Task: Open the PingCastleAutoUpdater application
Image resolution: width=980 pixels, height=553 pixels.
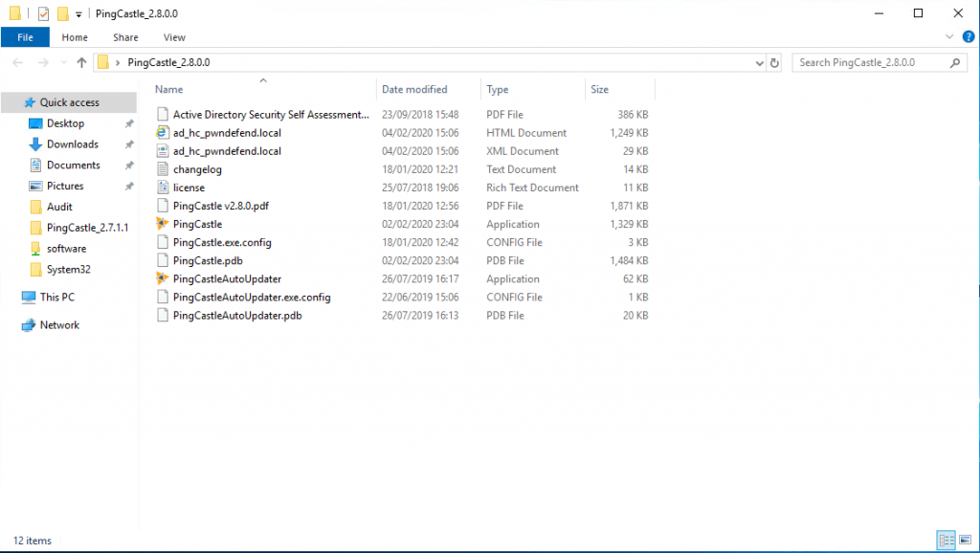Action: tap(226, 278)
